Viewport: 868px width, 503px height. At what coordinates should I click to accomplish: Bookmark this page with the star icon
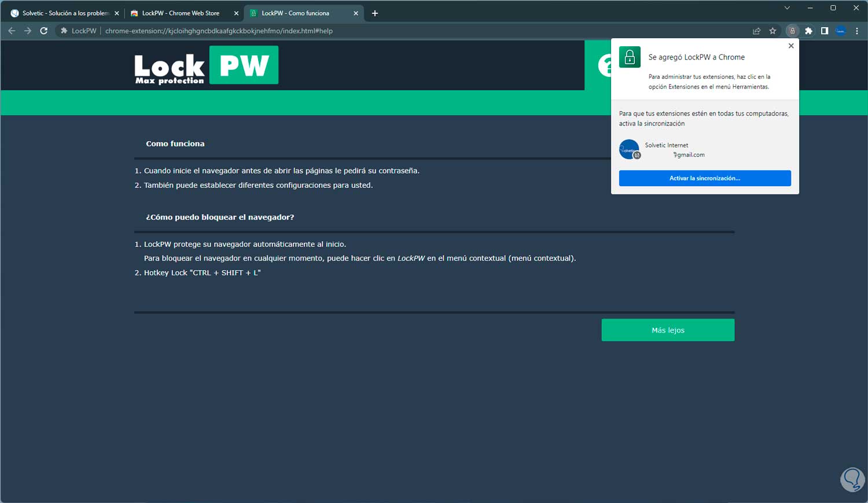coord(773,31)
